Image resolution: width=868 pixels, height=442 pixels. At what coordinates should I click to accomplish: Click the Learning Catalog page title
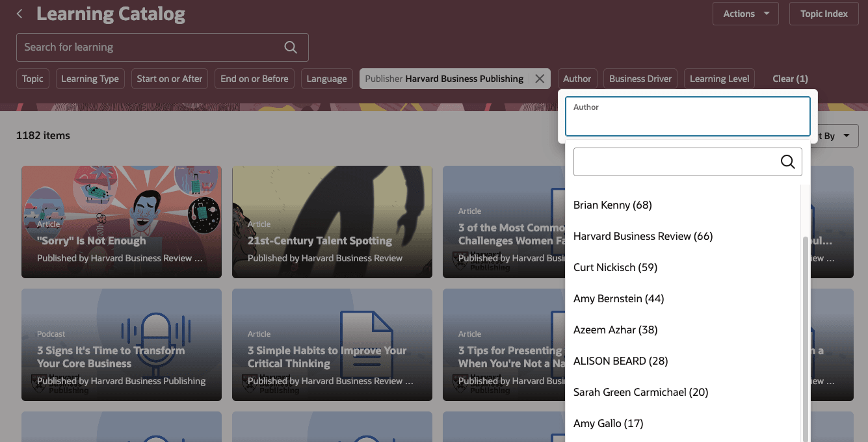(x=111, y=14)
